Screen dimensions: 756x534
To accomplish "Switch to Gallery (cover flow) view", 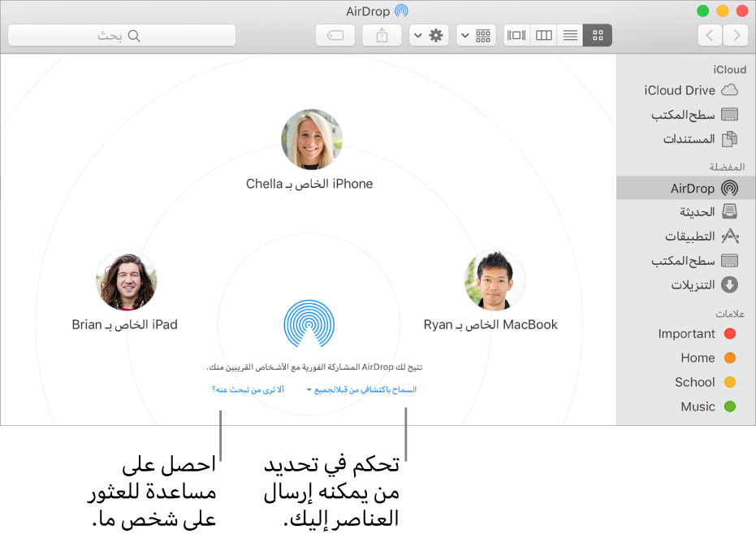I will [x=516, y=35].
